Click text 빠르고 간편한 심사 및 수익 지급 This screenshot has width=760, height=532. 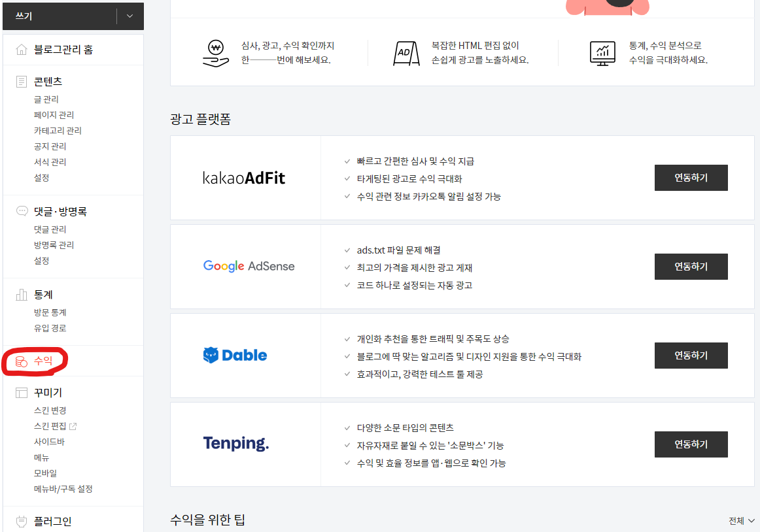[x=415, y=161]
